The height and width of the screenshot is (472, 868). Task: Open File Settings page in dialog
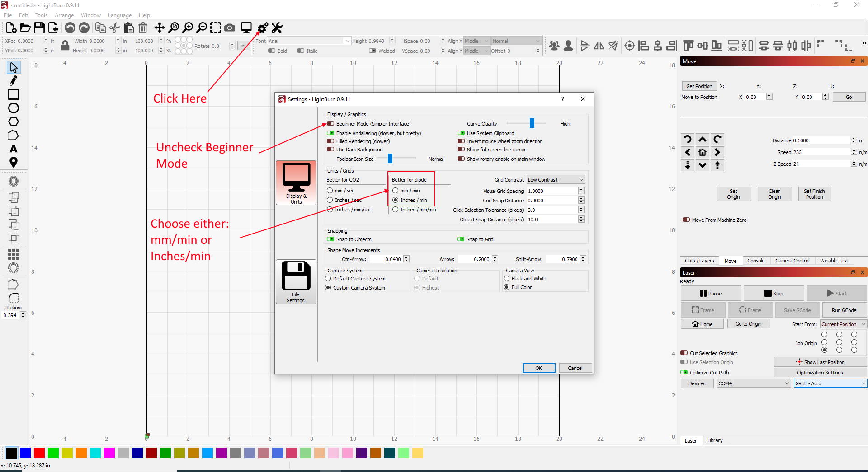(296, 282)
